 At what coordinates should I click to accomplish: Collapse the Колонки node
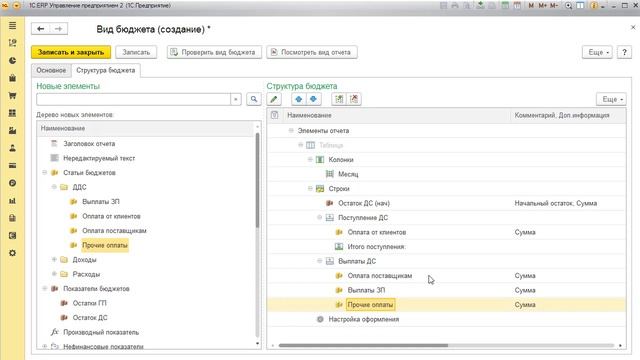310,160
